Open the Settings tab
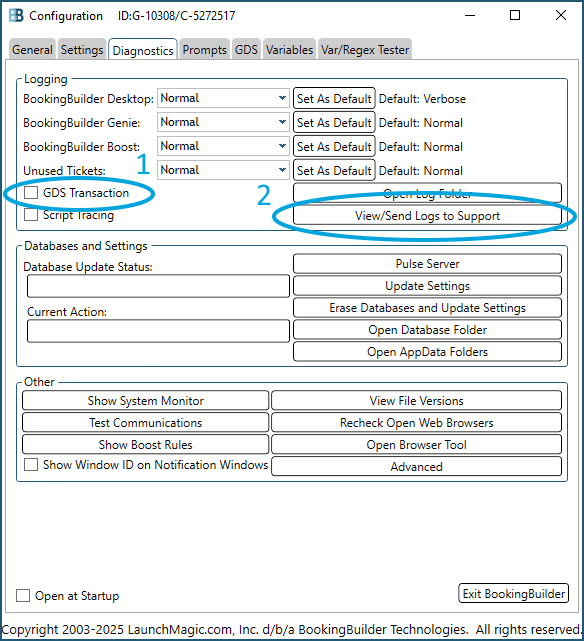This screenshot has height=641, width=584. pos(82,49)
